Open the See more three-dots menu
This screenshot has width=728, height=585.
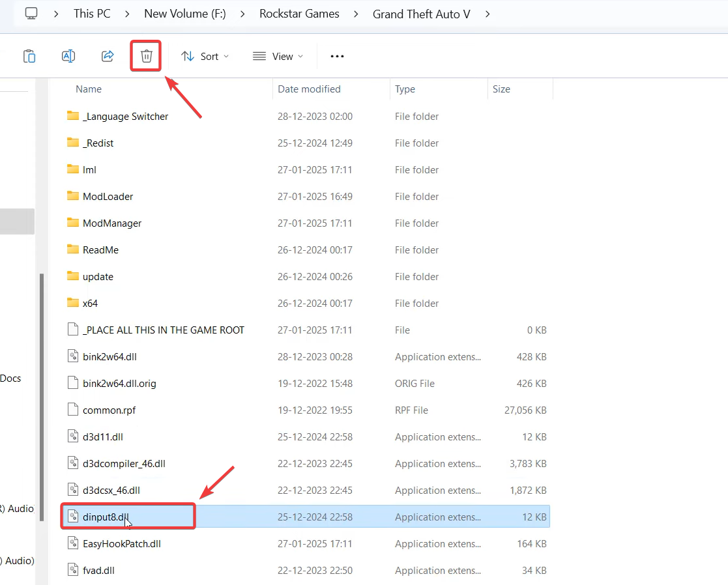tap(337, 56)
